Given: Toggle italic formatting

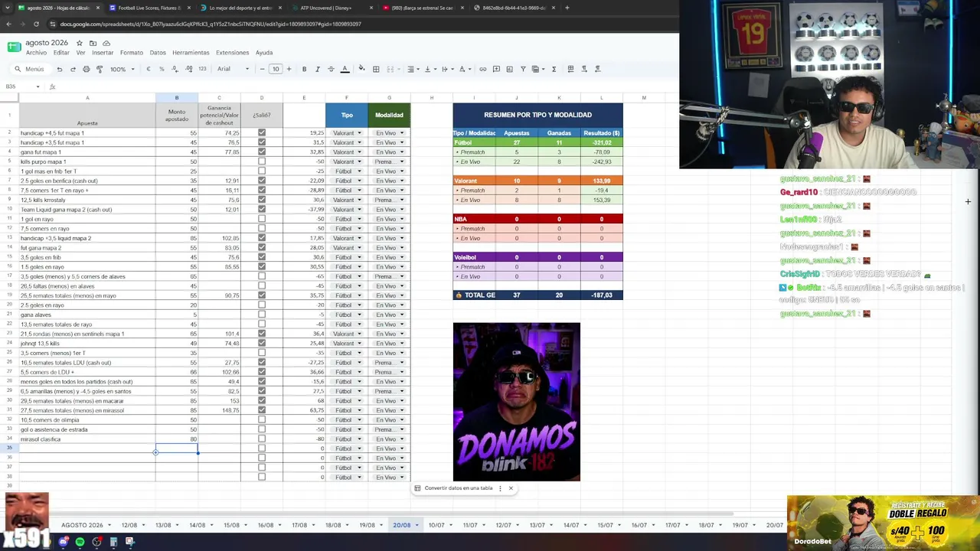Looking at the screenshot, I should 317,69.
